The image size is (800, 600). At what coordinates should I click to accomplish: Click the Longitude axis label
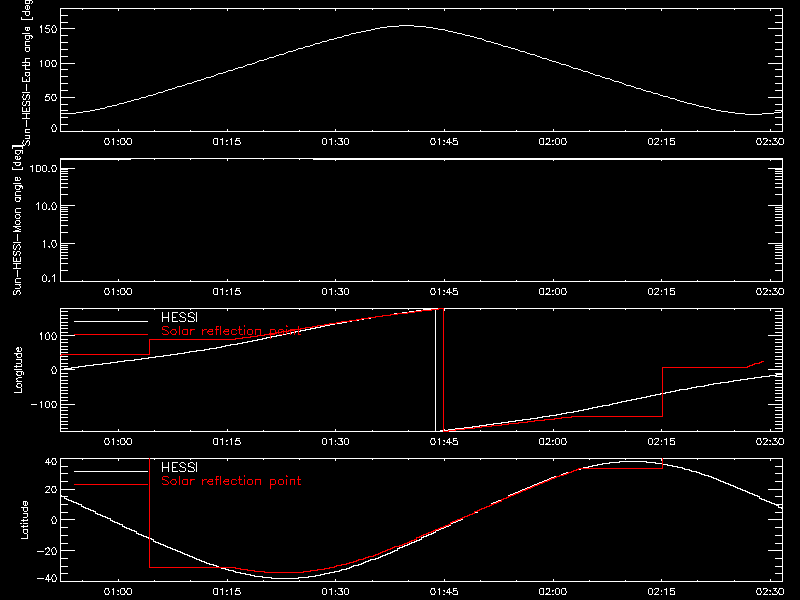coord(18,370)
